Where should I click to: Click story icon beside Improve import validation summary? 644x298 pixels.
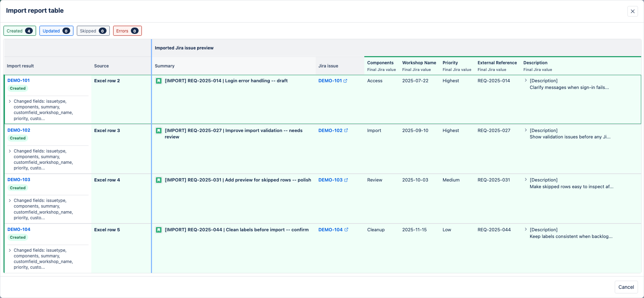(159, 131)
